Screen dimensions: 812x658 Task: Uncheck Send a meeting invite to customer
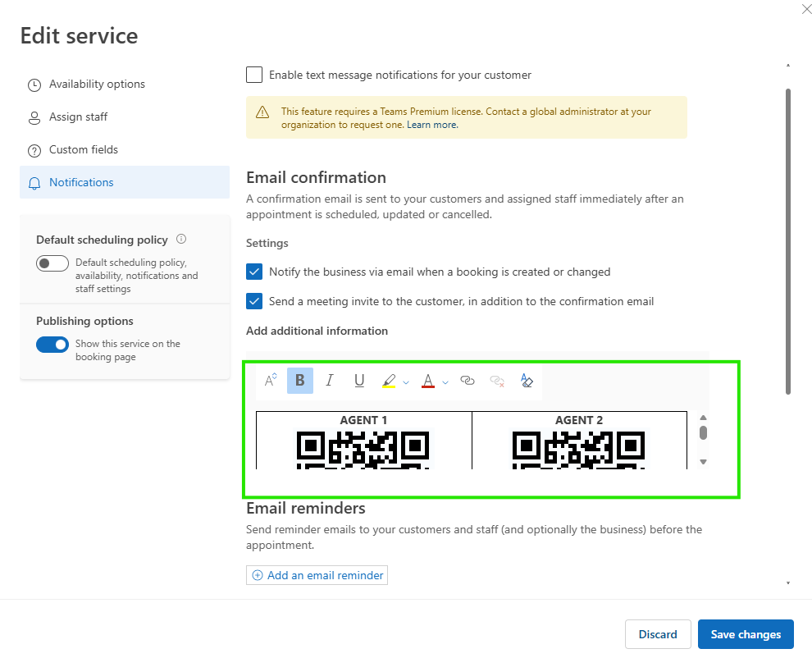pyautogui.click(x=254, y=301)
